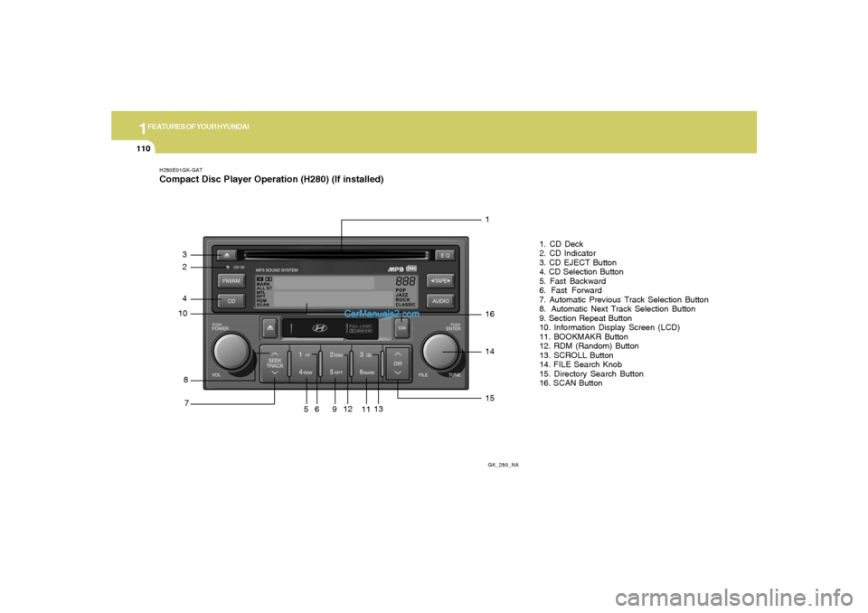This screenshot has height=613, width=868.
Task: Click the '12. RDM (Random) Button' entry
Action: 589,346
